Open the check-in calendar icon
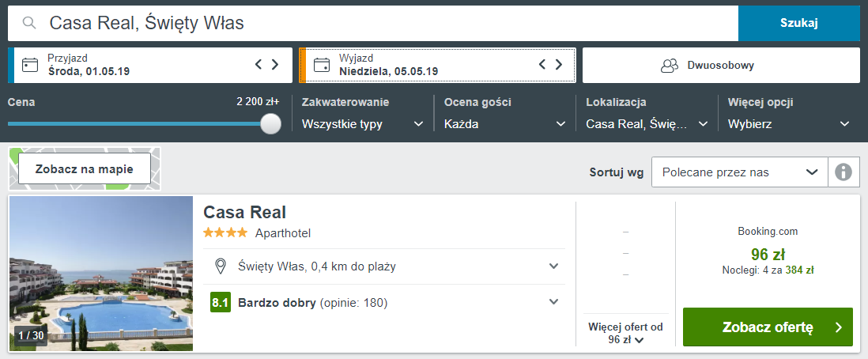 (x=30, y=65)
